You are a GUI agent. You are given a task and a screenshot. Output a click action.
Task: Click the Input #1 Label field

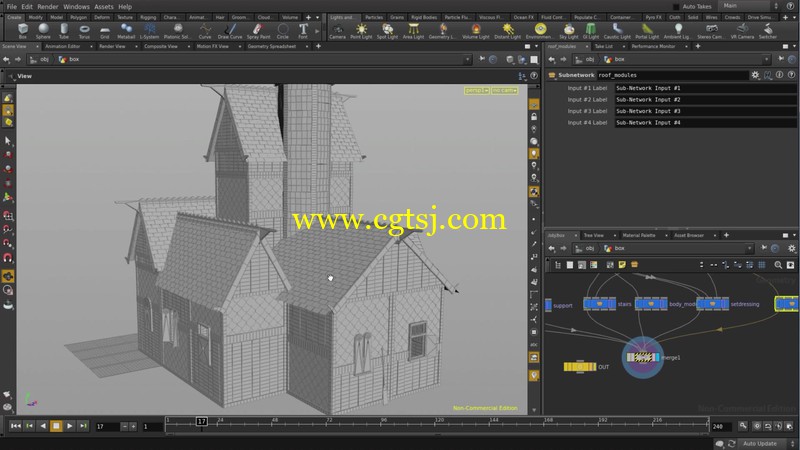[705, 88]
